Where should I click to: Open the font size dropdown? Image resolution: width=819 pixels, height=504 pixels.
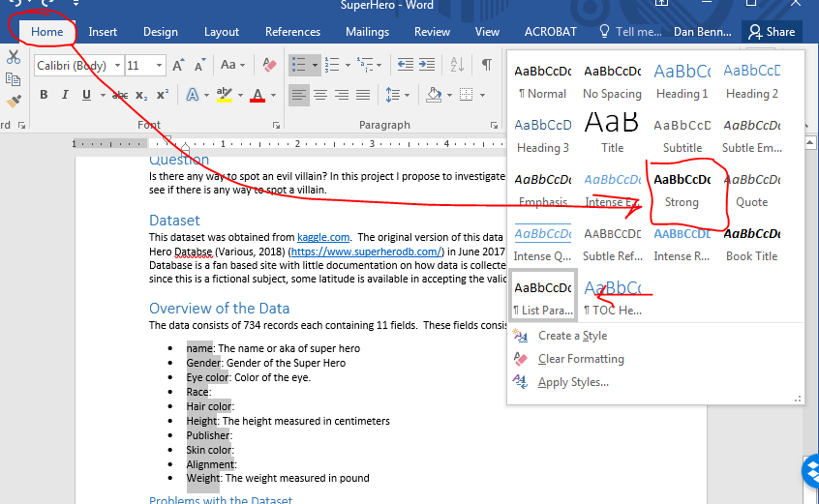pos(160,66)
